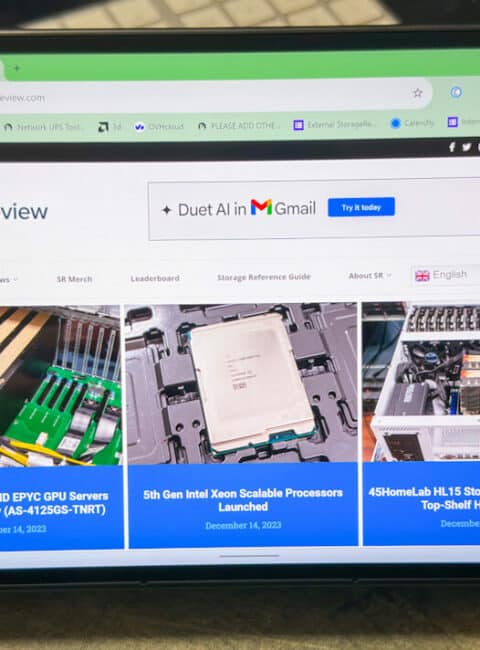Screen dimensions: 480x650
Task: Open the English language selector
Action: coord(446,275)
